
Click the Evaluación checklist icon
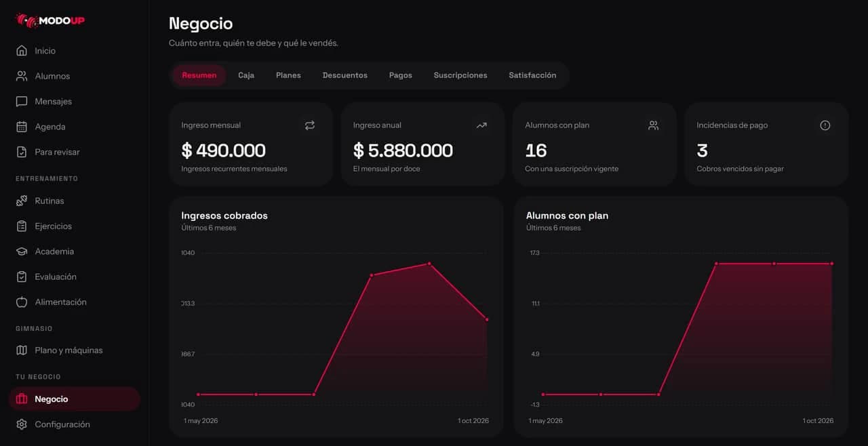[x=22, y=277]
